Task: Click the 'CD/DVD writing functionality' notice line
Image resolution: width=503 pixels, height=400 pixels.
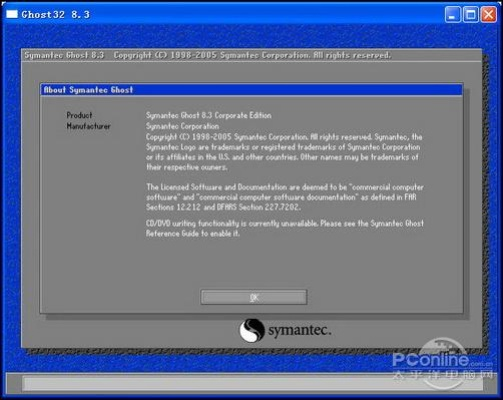Action: (x=285, y=223)
